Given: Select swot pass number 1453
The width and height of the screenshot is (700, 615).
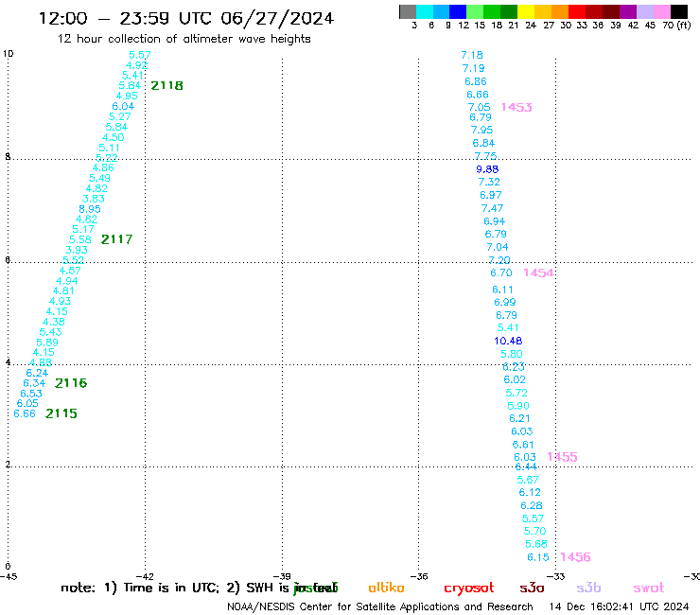Looking at the screenshot, I should point(516,107).
